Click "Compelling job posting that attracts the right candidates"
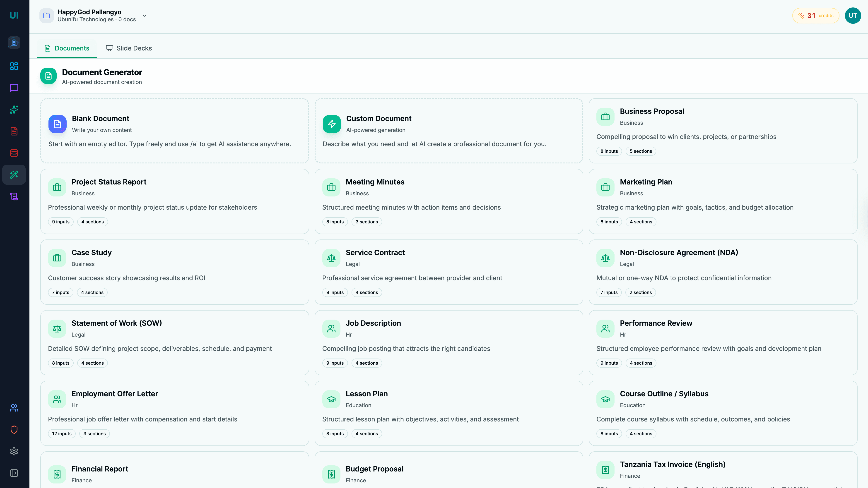The image size is (868, 488). (x=406, y=349)
